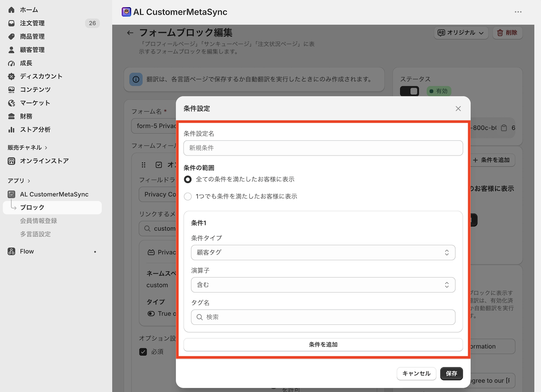Screen dimensions: 541x392
Task: Open the オリジナル language dropdown
Action: (x=461, y=33)
